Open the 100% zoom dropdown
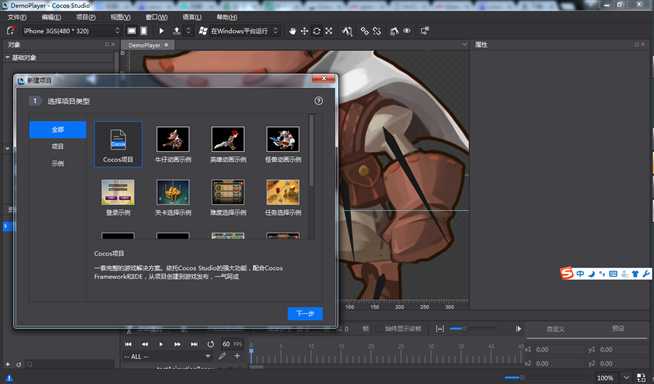Viewport: 654px width, 384px height. [626, 378]
